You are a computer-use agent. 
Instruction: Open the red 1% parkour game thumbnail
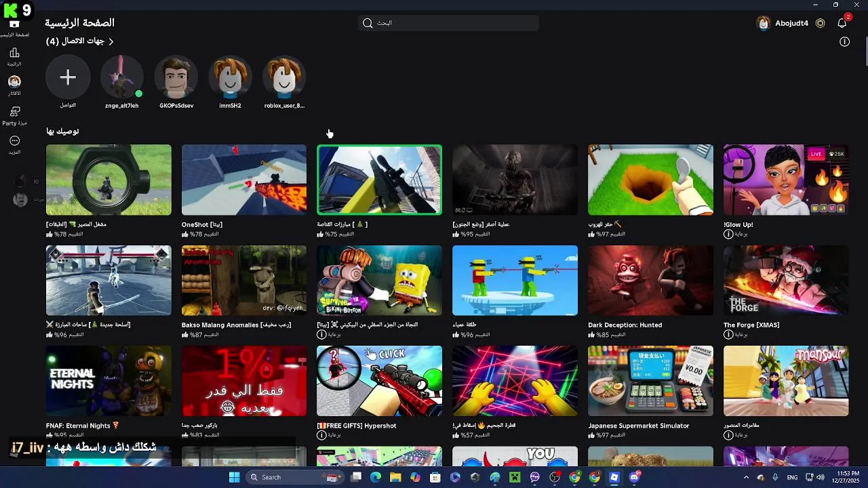point(244,381)
